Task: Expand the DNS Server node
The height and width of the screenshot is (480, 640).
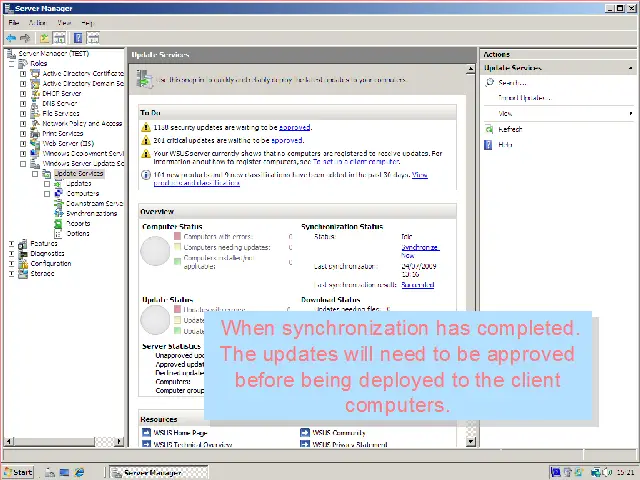Action: click(x=23, y=104)
